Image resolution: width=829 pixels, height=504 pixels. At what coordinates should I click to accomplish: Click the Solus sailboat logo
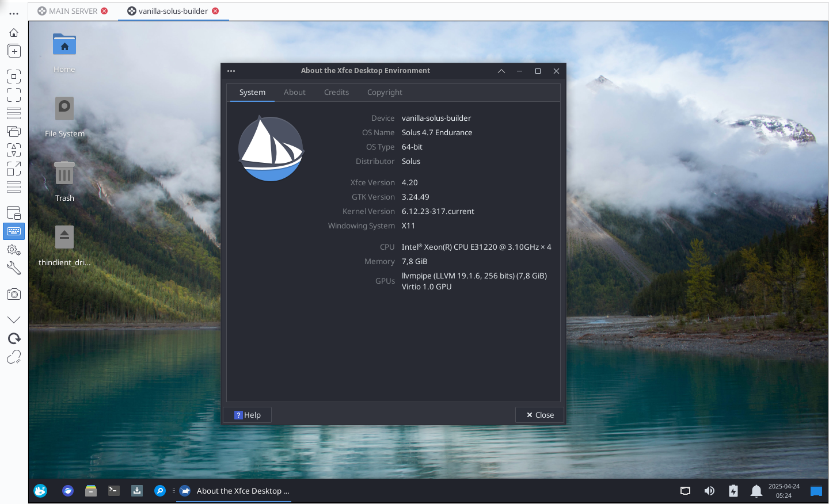(271, 148)
